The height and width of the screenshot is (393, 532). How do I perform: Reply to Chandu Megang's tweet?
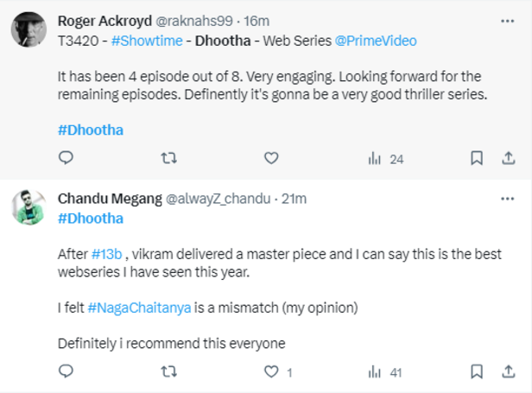tap(66, 372)
